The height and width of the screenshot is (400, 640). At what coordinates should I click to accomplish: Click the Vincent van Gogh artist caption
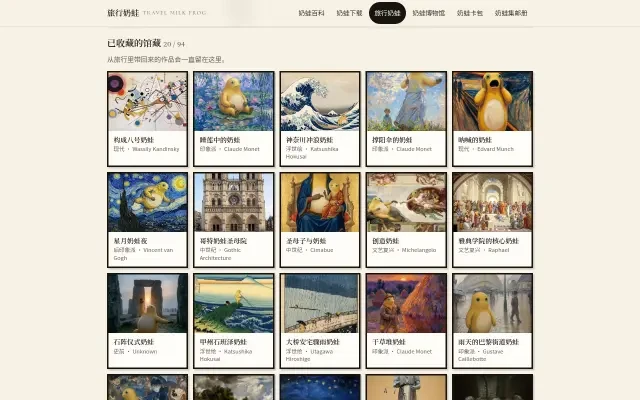coord(143,254)
